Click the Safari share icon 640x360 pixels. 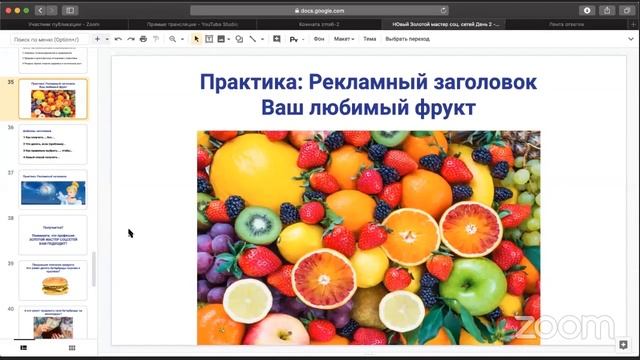(607, 11)
